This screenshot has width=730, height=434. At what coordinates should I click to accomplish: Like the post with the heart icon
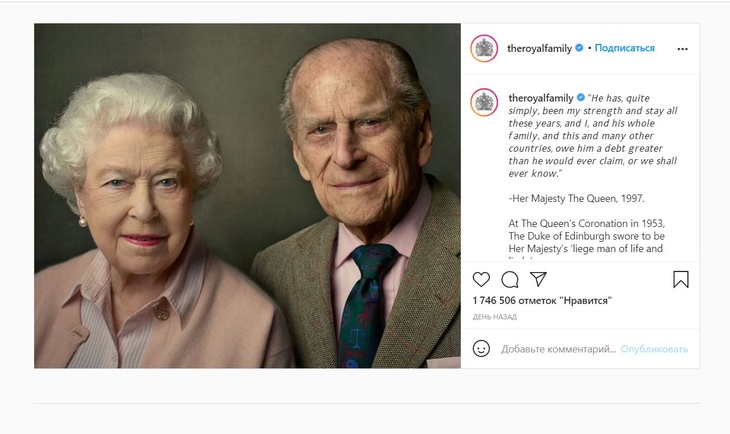(x=481, y=280)
